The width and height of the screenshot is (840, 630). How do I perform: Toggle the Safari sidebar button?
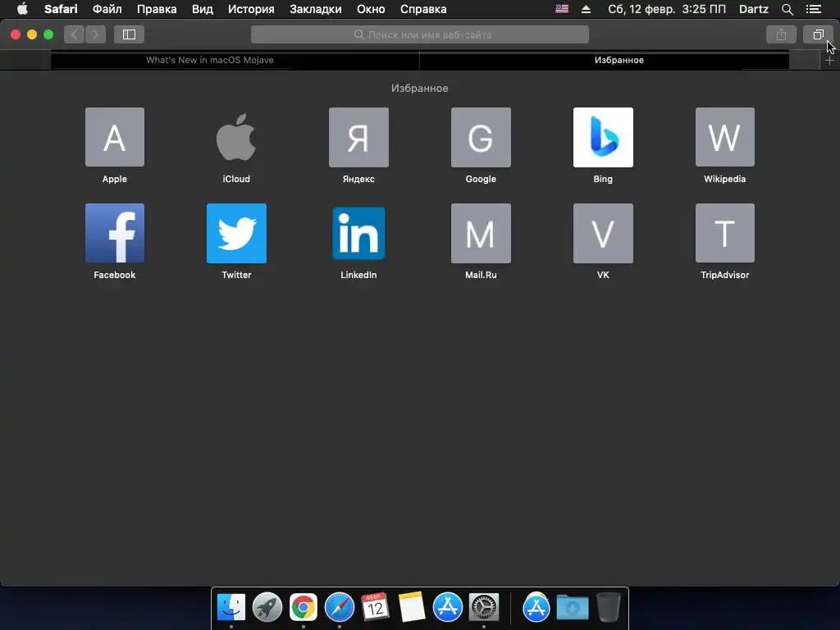(129, 34)
